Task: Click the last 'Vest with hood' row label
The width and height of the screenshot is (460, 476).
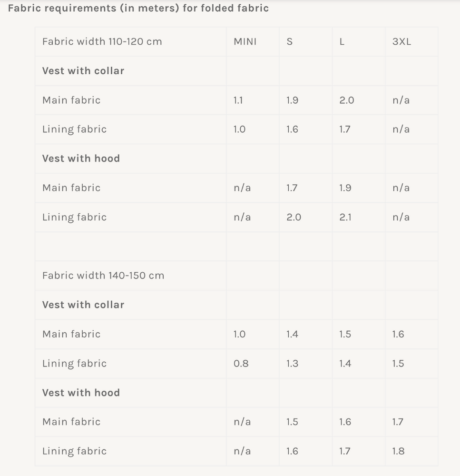Action: [x=81, y=393]
